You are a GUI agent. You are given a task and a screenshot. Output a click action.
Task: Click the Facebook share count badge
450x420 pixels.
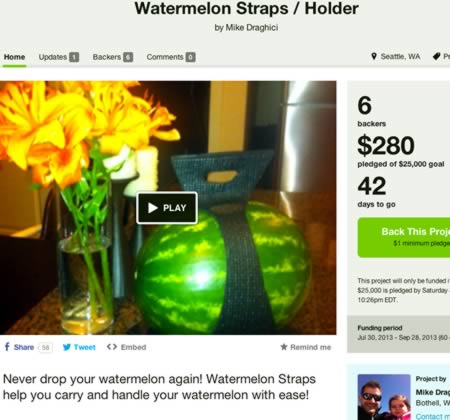point(46,347)
